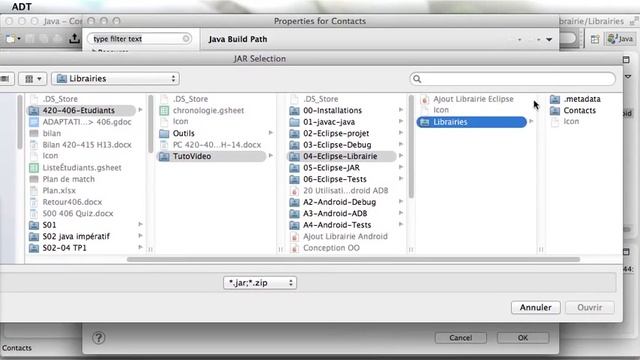Click OK in Properties for Contacts
Screen dimensions: 640x360
click(x=523, y=338)
